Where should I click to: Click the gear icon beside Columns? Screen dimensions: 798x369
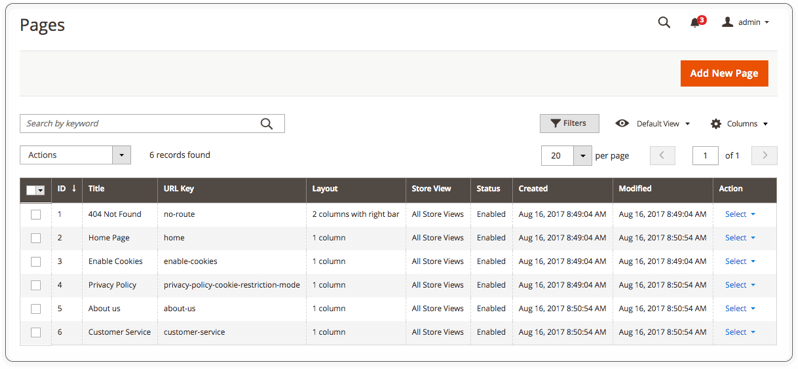(716, 124)
